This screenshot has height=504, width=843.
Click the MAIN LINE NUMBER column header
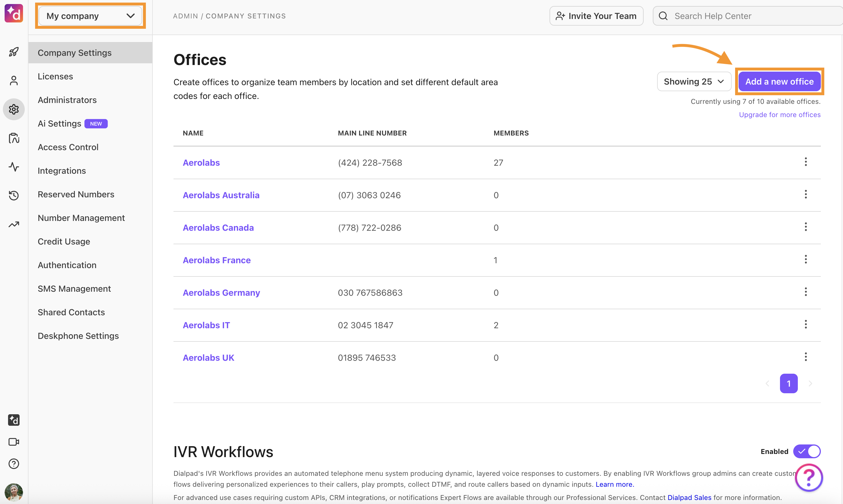pyautogui.click(x=372, y=133)
